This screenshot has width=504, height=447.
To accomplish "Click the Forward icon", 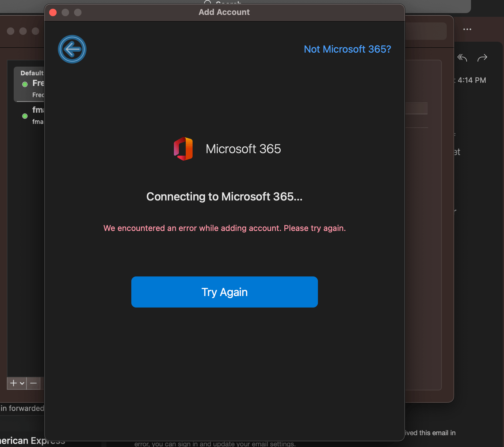I will click(483, 58).
